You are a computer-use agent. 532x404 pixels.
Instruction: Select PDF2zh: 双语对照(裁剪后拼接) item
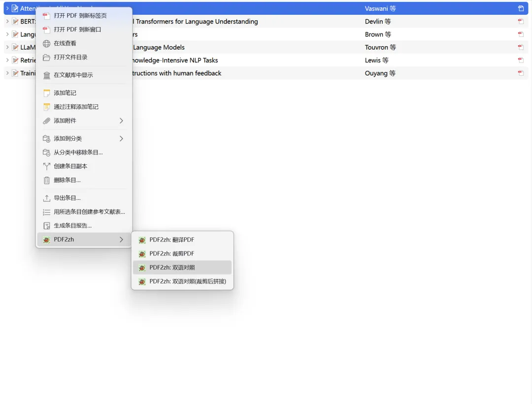[182, 281]
